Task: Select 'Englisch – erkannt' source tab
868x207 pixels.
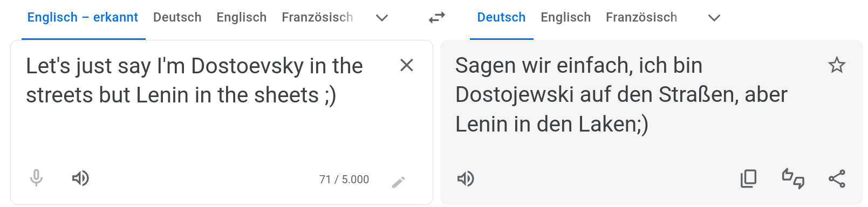Action: pos(83,18)
